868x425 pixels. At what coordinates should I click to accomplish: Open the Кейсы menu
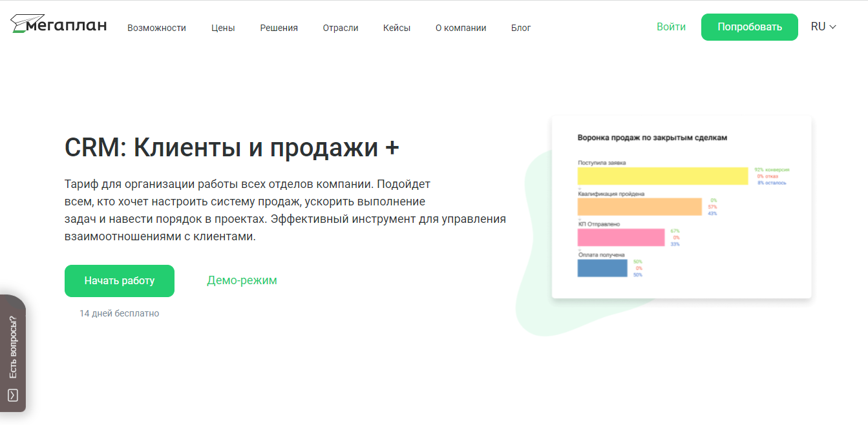coord(396,28)
